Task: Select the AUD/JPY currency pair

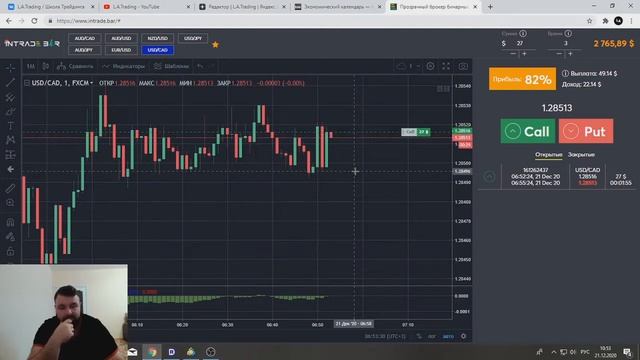Action: (x=84, y=50)
